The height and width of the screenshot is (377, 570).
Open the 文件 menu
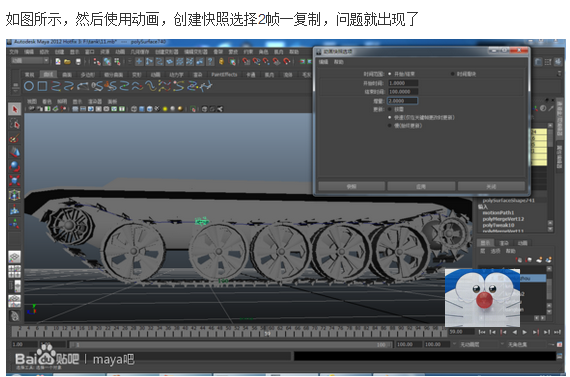point(13,52)
